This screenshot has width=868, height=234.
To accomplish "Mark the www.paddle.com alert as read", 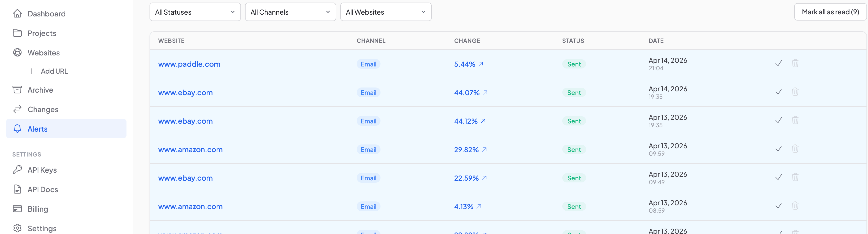I will click(778, 63).
